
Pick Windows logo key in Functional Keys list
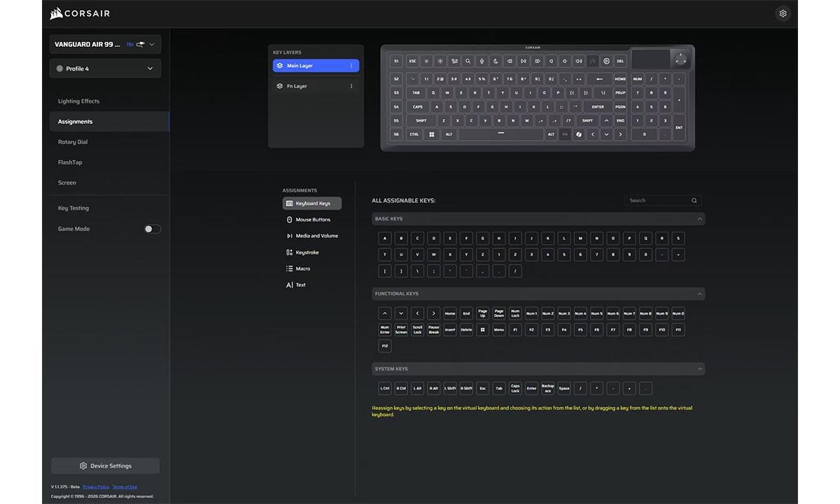click(482, 330)
